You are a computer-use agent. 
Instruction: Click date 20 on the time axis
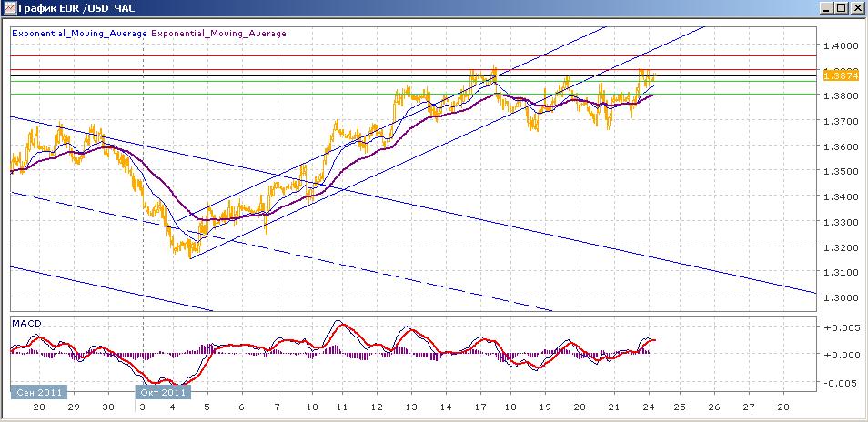(580, 407)
